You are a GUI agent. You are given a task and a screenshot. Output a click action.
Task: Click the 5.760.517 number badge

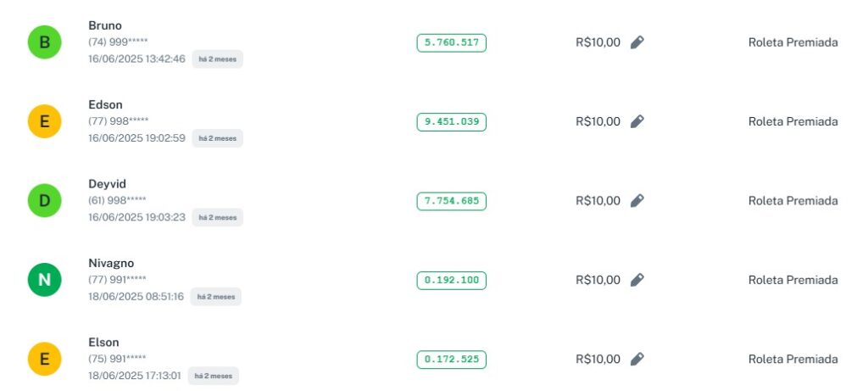451,42
